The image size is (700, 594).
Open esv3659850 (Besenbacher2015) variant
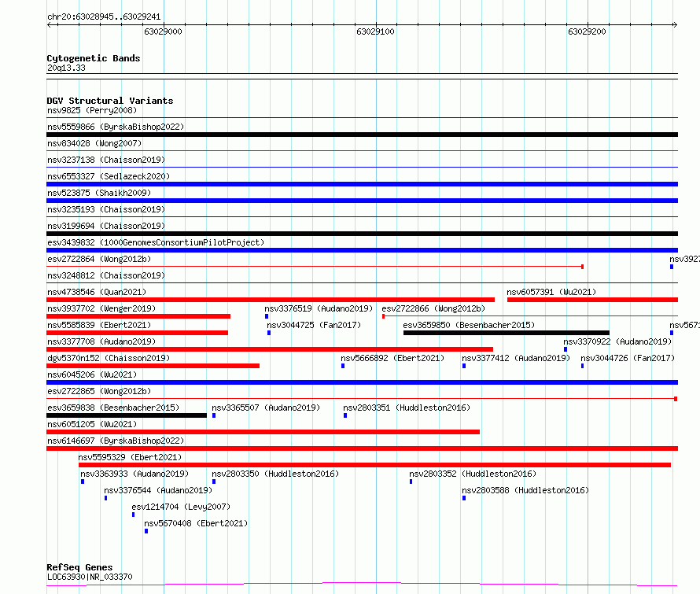[469, 325]
